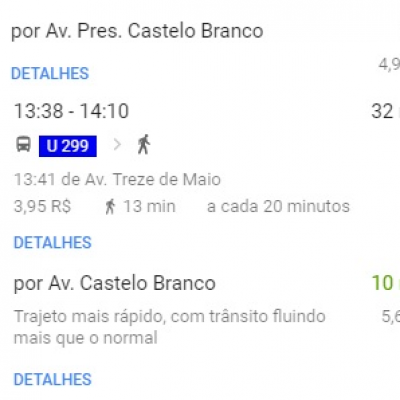Image resolution: width=400 pixels, height=400 pixels.
Task: Click the walking person icon after the chevron
Action: 144,144
